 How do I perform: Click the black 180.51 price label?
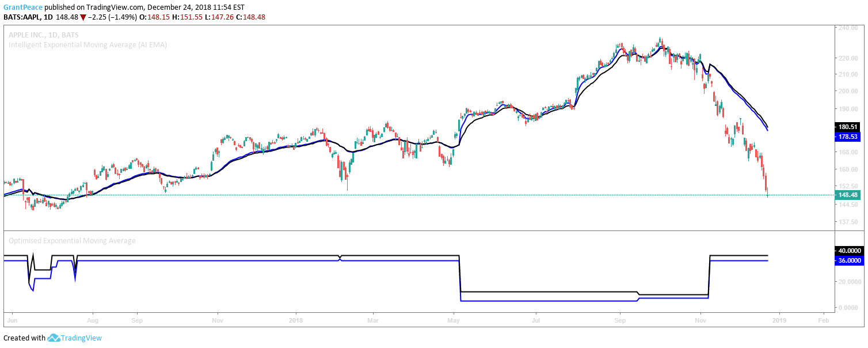[848, 127]
